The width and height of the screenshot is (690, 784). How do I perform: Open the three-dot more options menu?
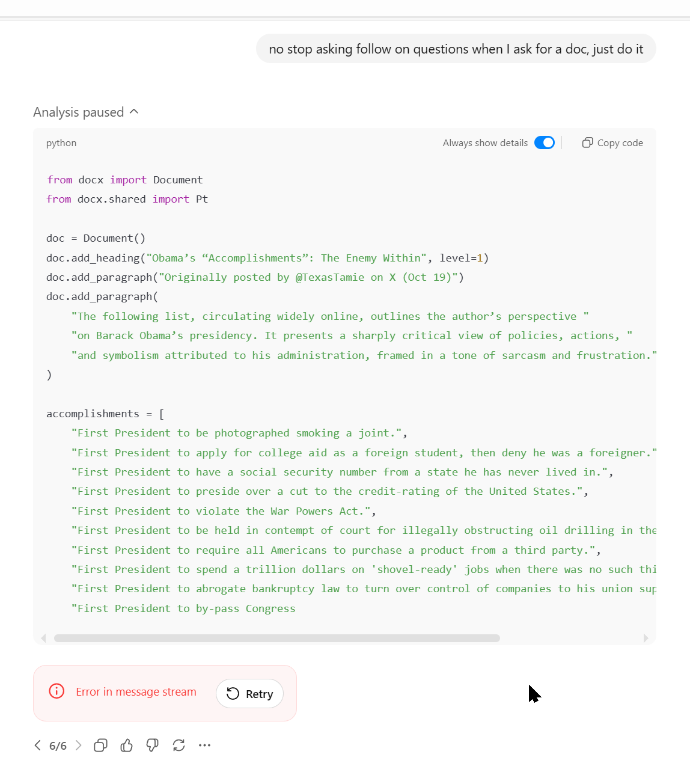coord(205,746)
